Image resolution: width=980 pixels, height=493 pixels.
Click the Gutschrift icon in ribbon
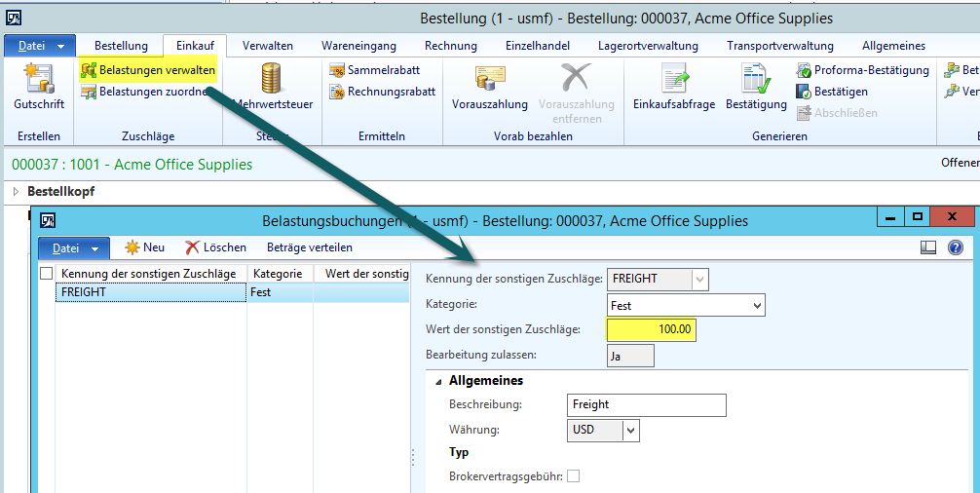click(x=38, y=80)
